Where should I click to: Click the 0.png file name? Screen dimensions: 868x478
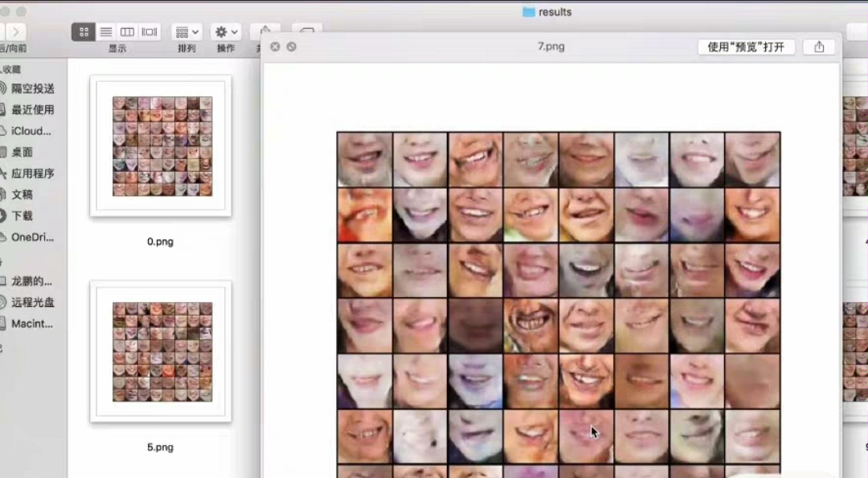(x=160, y=242)
